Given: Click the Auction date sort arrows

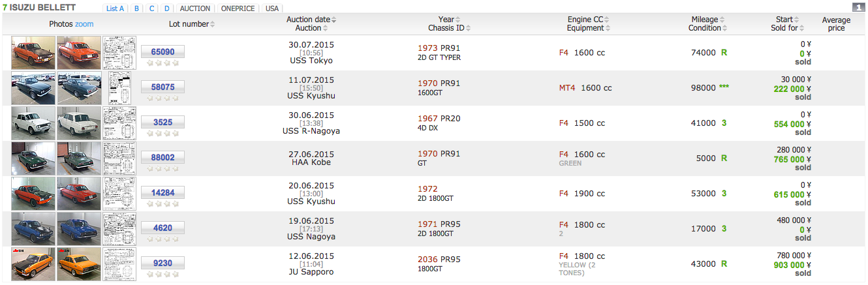Looking at the screenshot, I should click(x=334, y=20).
